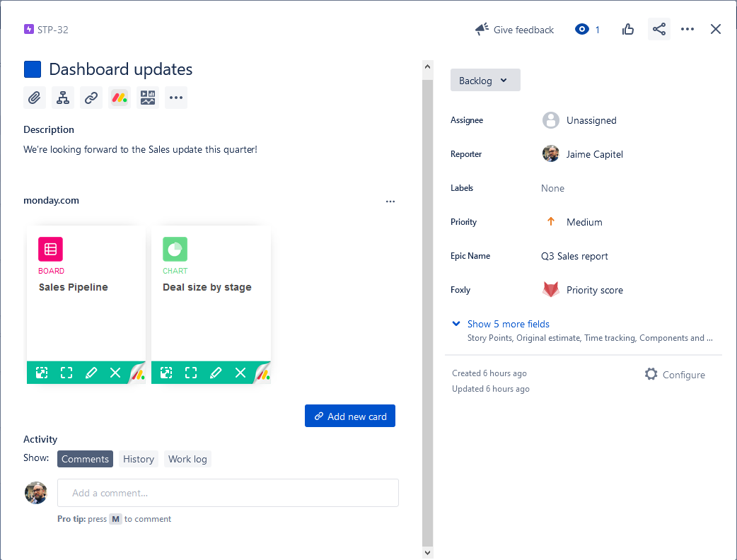Viewport: 737px width, 560px height.
Task: Click the reporter Jaime Capitel
Action: 582,154
